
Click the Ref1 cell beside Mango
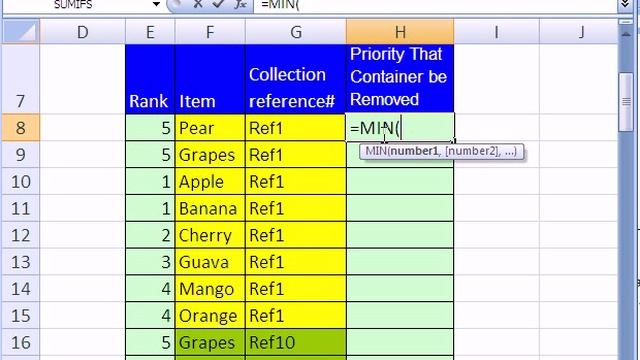pyautogui.click(x=296, y=289)
